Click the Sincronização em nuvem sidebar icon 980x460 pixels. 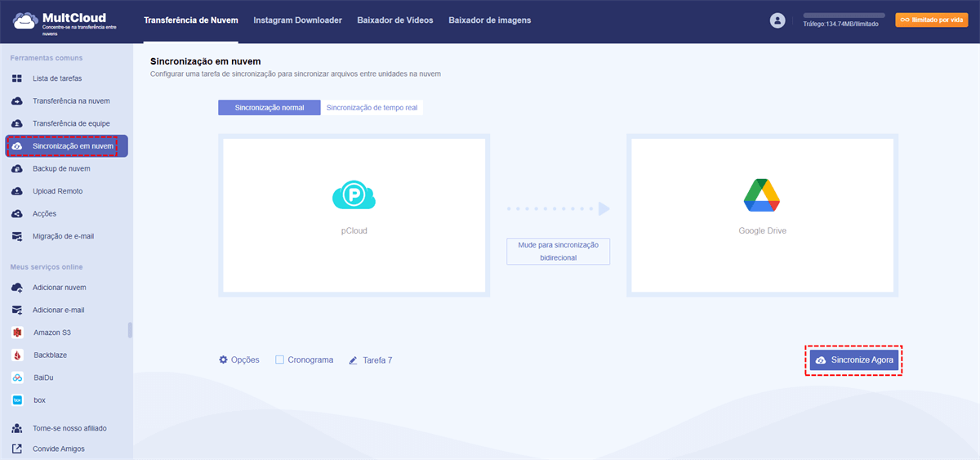tap(17, 146)
